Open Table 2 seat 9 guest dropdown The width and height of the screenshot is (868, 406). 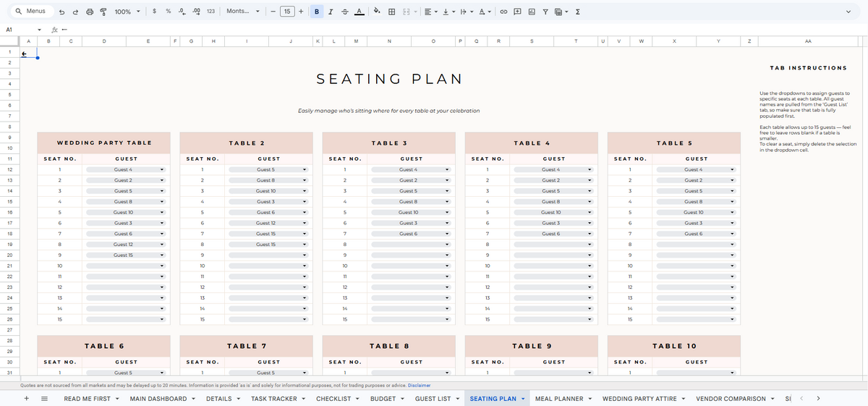[305, 255]
